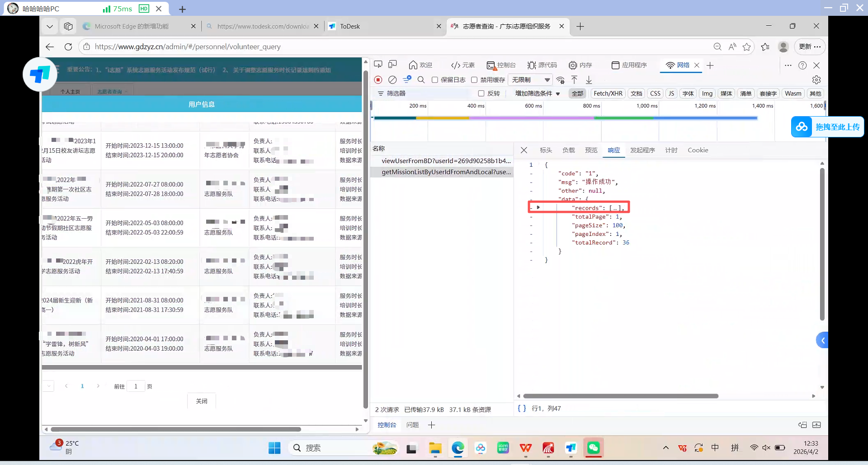Screen dimensions: 868x465
Task: Click the record network log button
Action: [378, 80]
